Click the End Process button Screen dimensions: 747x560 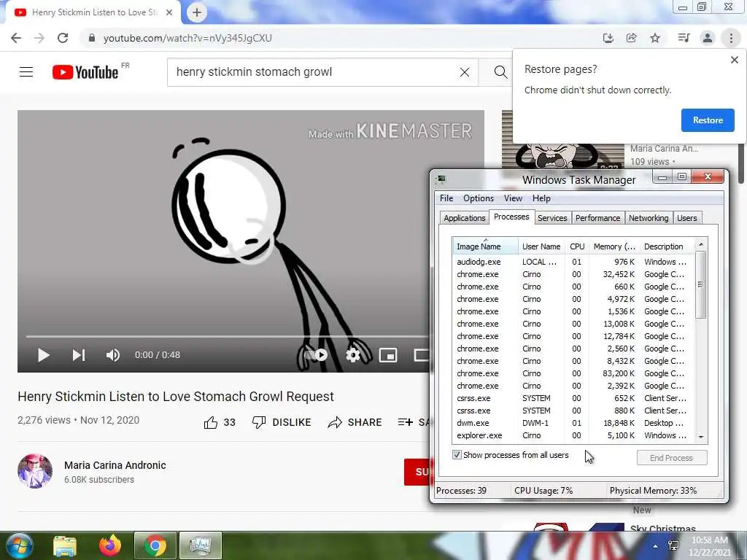click(x=672, y=458)
